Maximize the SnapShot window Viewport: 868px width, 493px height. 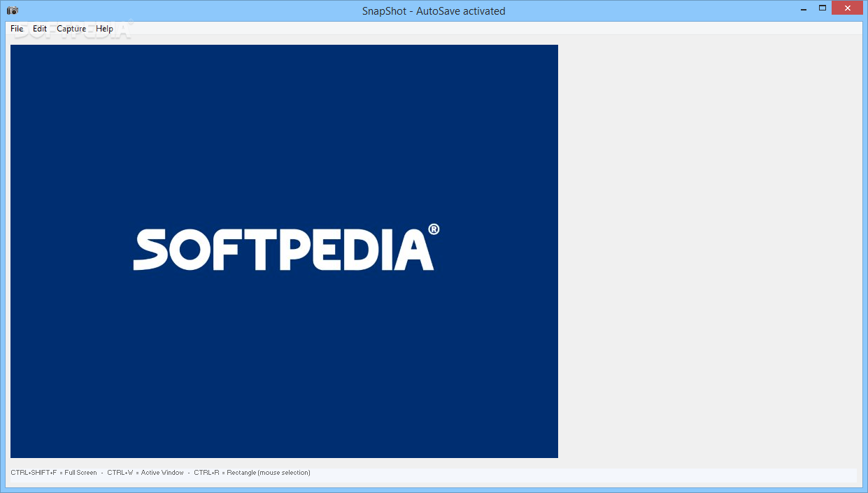coord(823,8)
